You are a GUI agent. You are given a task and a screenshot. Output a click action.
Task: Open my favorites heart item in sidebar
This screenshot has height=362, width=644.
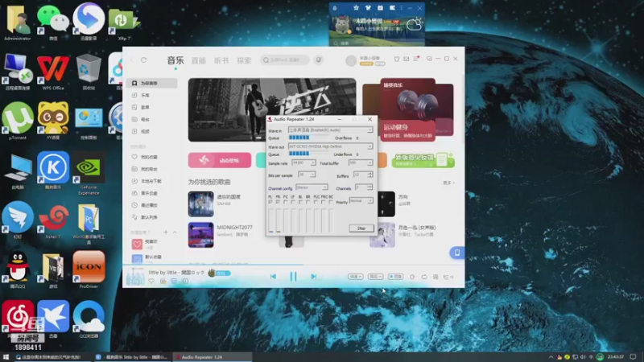coord(151,157)
